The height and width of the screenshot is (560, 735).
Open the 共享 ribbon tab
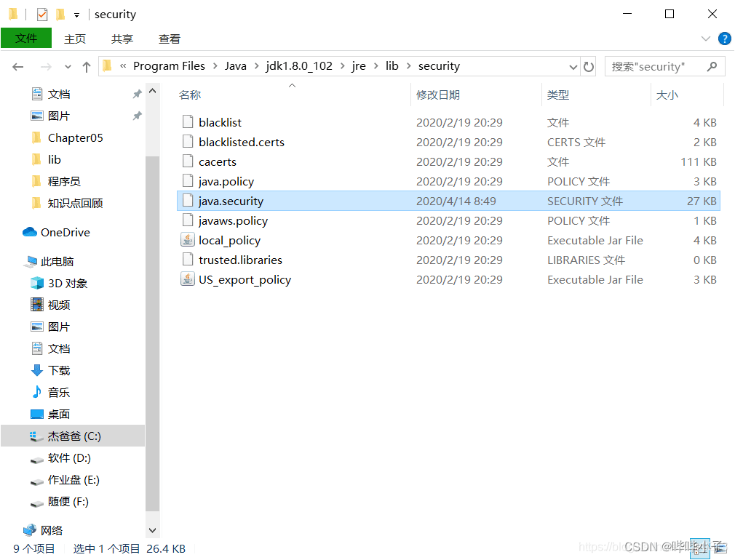tap(122, 39)
